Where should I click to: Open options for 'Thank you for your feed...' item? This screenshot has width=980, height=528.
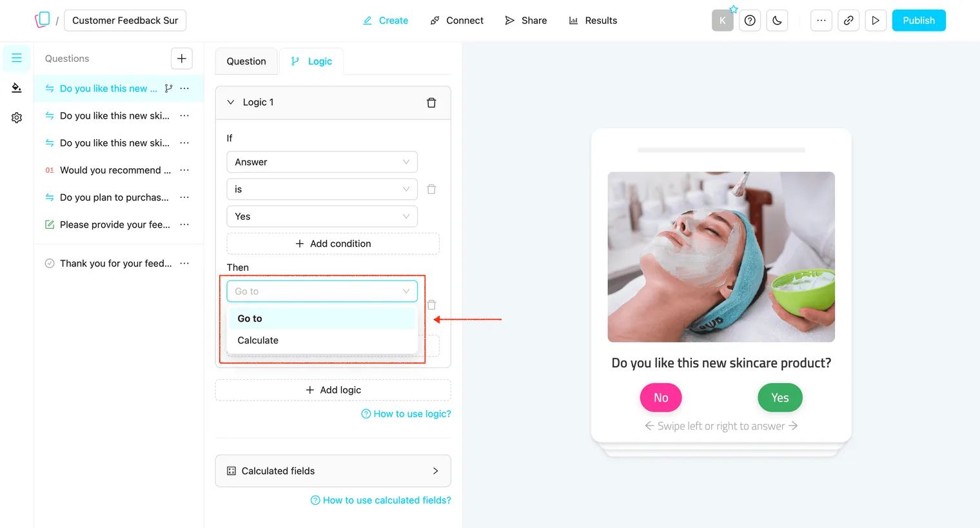(x=184, y=263)
